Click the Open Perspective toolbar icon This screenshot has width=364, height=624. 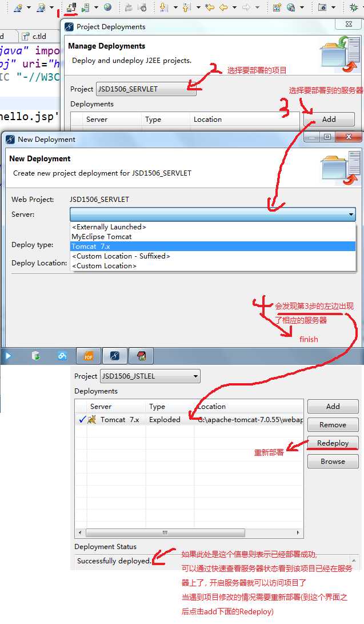pyautogui.click(x=277, y=7)
